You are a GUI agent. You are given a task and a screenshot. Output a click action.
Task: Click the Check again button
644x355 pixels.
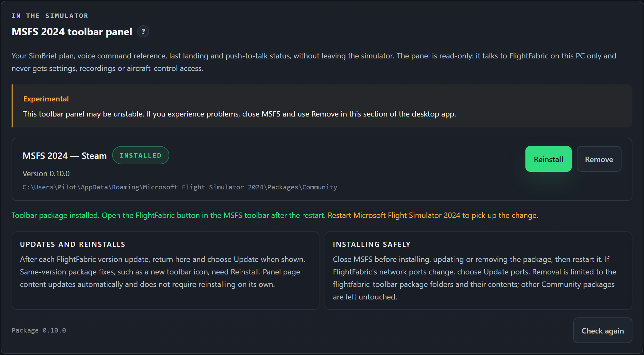(603, 330)
